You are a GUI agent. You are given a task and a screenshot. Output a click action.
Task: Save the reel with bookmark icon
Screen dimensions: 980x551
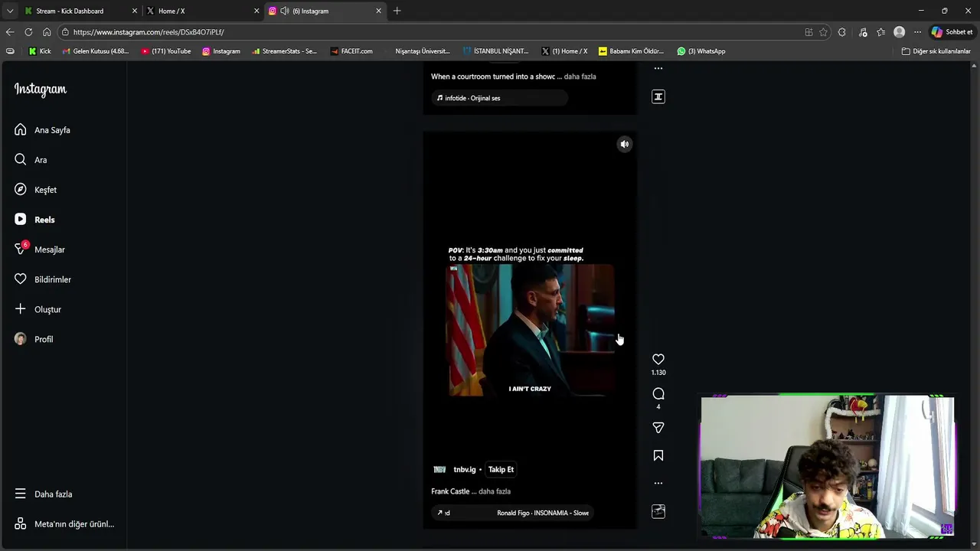point(658,455)
